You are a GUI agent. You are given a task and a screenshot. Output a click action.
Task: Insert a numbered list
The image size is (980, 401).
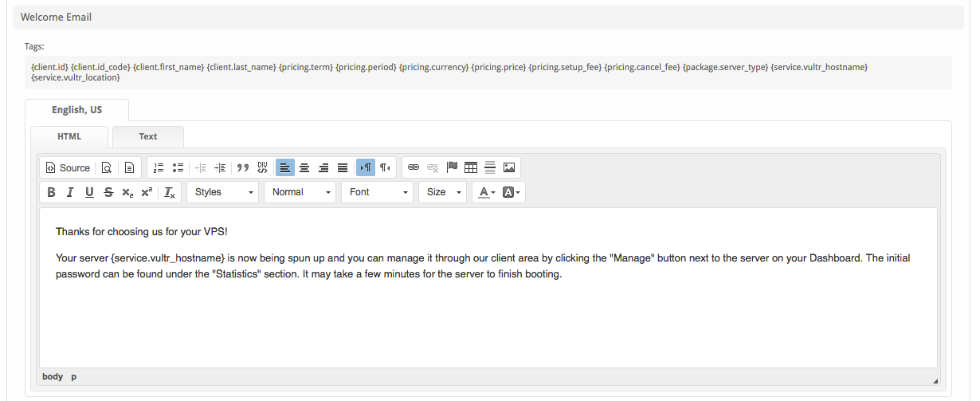159,167
